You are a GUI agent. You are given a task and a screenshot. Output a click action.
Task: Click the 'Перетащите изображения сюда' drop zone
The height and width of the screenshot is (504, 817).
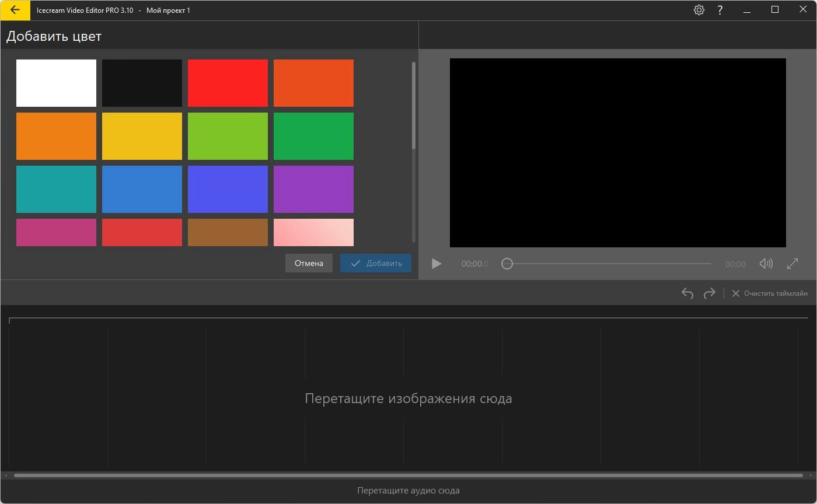[x=408, y=398]
